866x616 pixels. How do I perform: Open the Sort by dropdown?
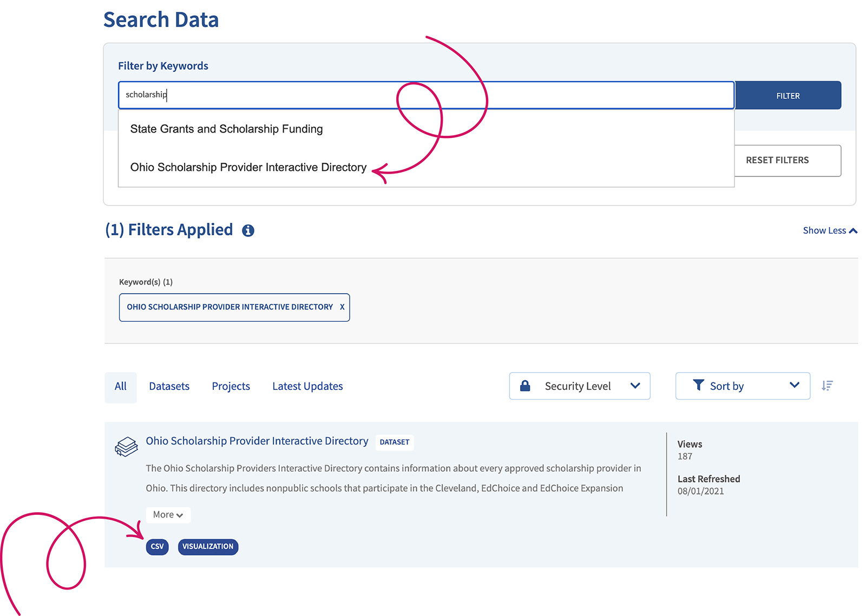tap(742, 386)
